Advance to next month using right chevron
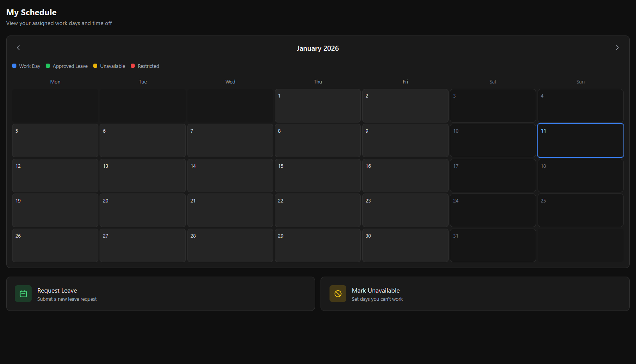636x364 pixels. click(617, 48)
